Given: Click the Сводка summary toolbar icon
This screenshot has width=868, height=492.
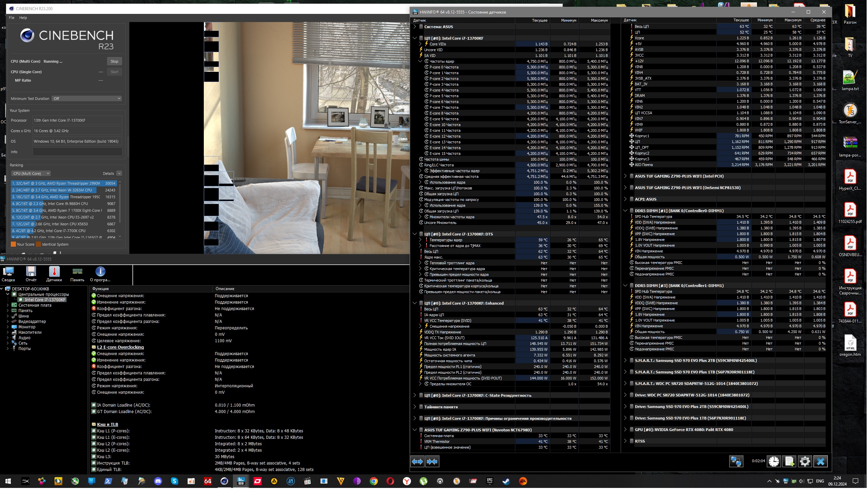Looking at the screenshot, I should tap(8, 274).
